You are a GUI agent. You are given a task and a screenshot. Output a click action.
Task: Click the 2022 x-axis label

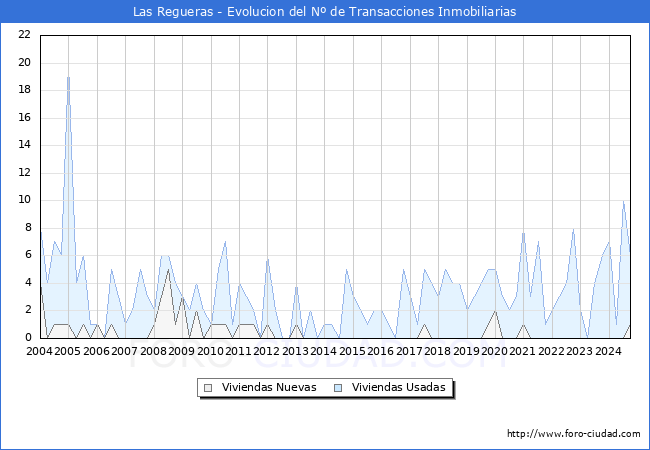pos(551,351)
